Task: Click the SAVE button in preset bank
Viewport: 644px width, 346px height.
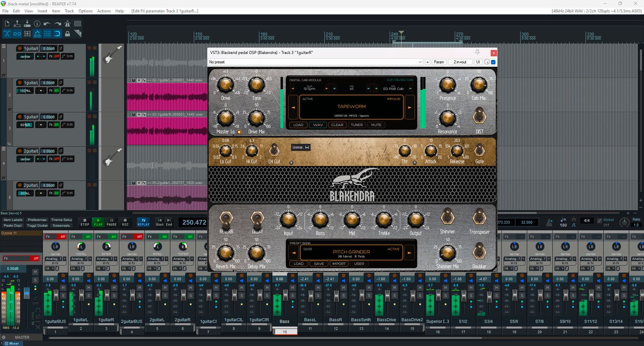Action: [319, 264]
